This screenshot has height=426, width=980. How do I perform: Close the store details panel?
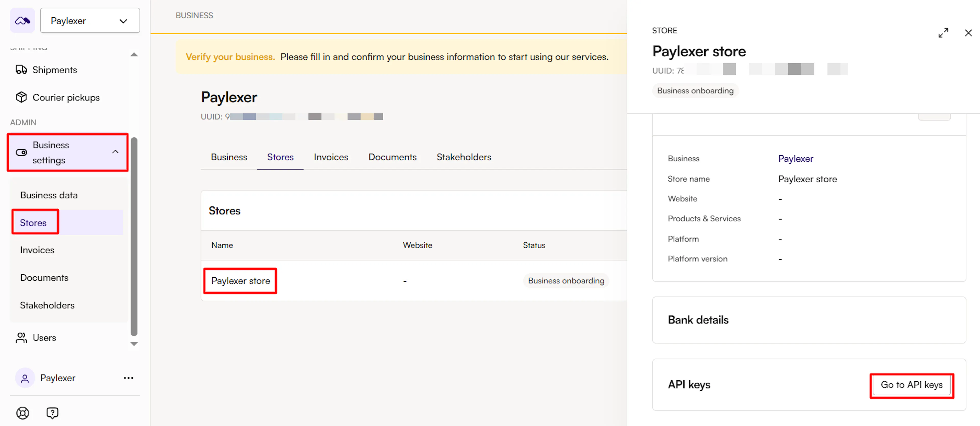pyautogui.click(x=968, y=33)
